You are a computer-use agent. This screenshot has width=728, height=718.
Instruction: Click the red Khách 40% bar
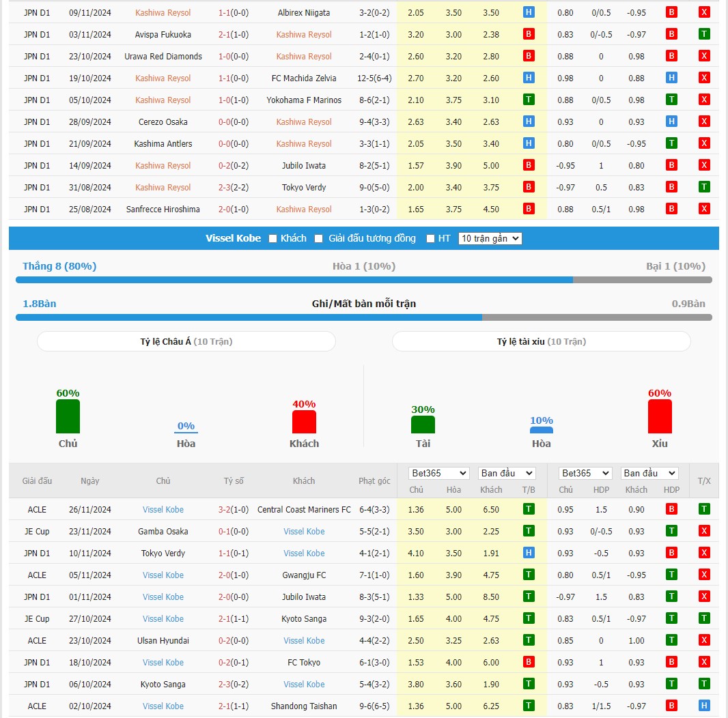pos(304,422)
